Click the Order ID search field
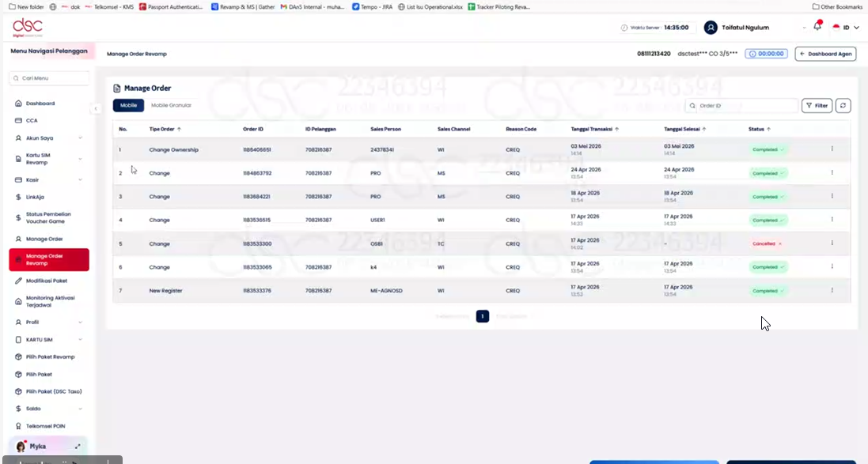868x464 pixels. (x=741, y=106)
